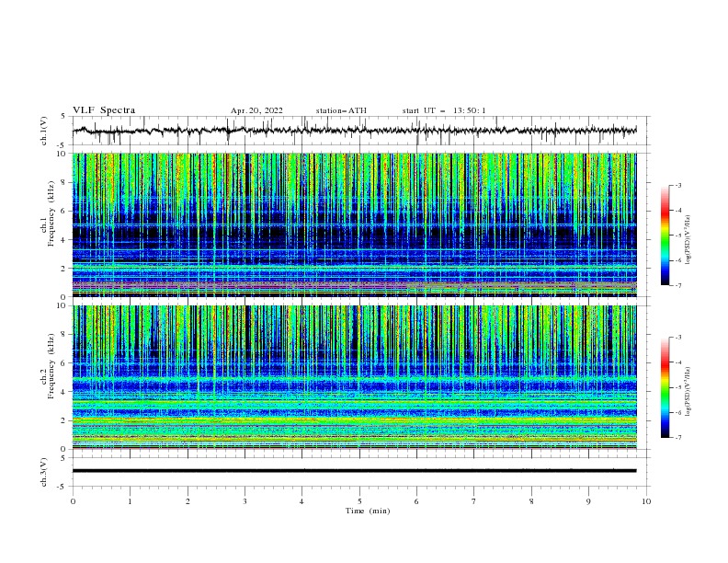728x563 pixels.
Task: Click inside the ch.2 spectrogram panel
Action: pyautogui.click(x=354, y=377)
